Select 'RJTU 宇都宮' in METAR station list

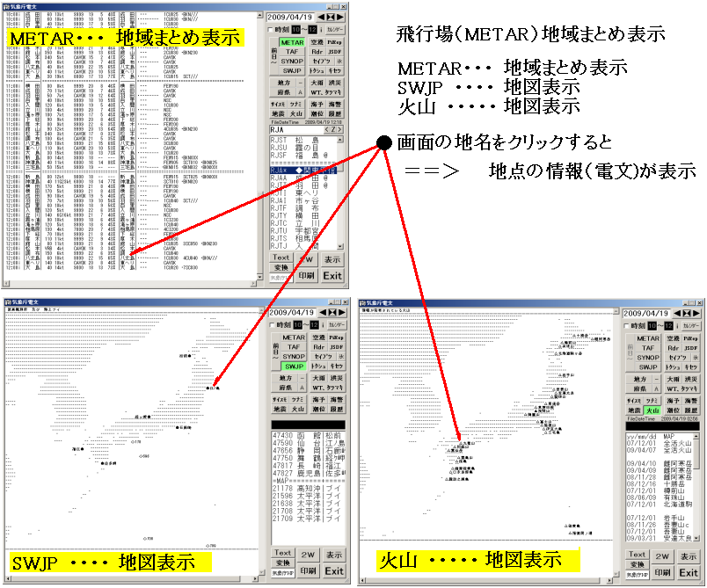302,230
